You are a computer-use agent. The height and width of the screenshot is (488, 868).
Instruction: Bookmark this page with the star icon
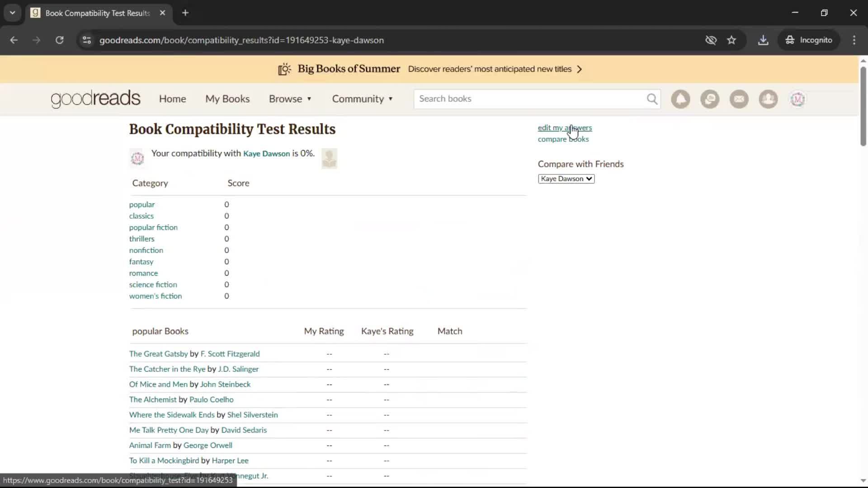click(731, 40)
